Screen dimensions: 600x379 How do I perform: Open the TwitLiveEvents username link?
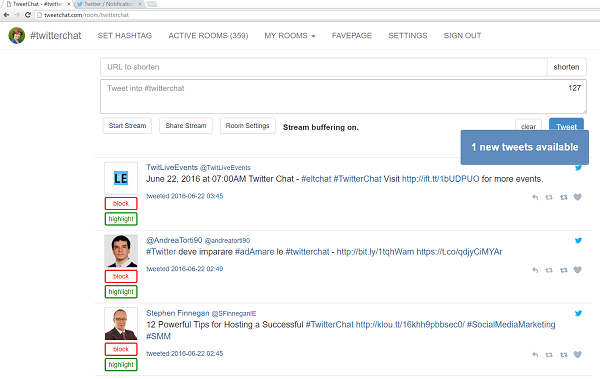click(x=172, y=167)
